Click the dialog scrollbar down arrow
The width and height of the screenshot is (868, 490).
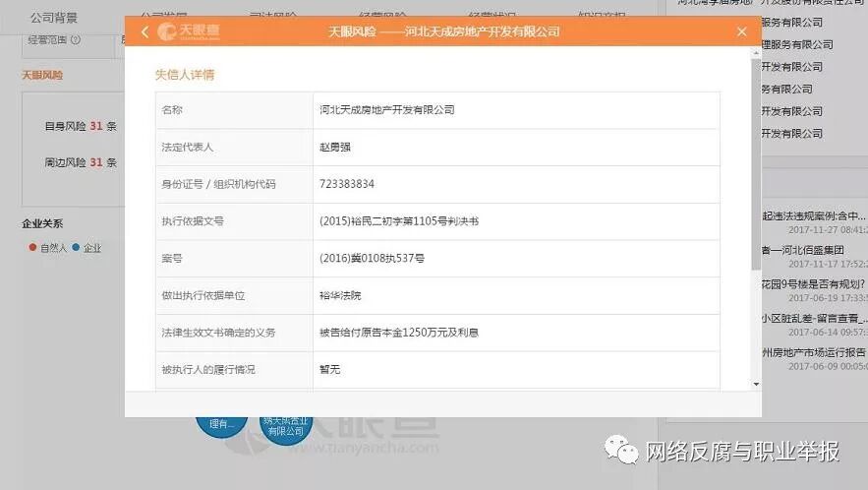point(756,384)
